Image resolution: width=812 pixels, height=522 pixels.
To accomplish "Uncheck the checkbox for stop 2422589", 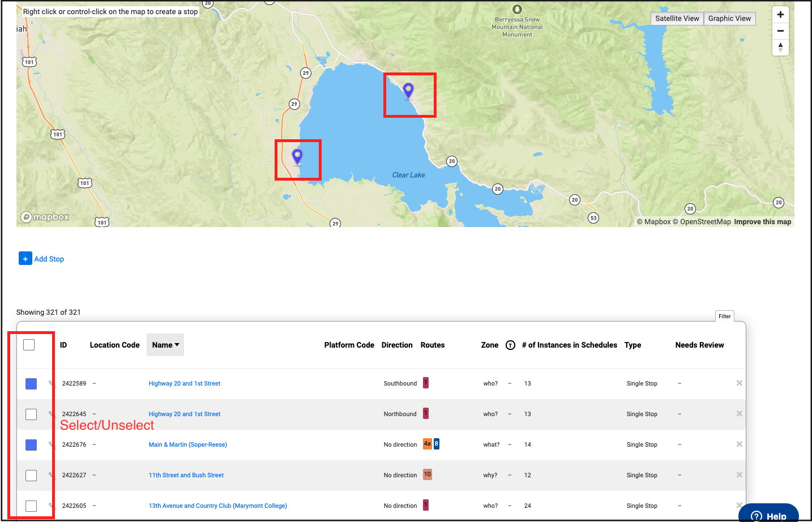I will pyautogui.click(x=31, y=384).
